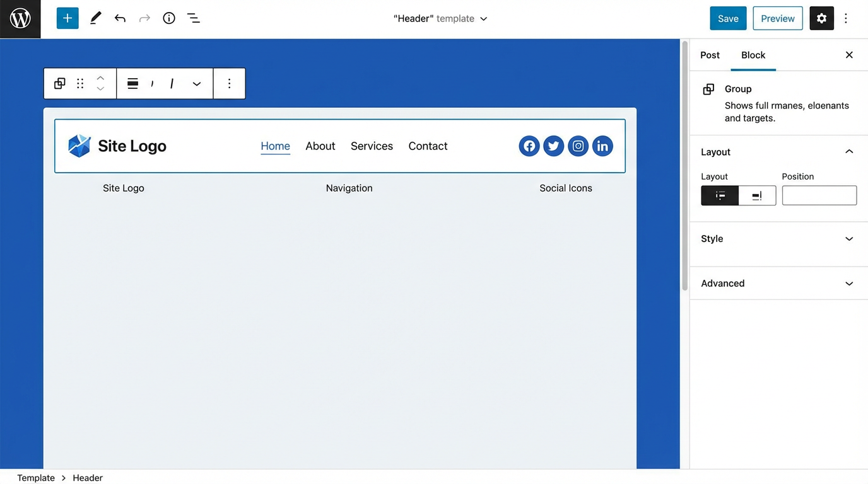Click the details information icon
Viewport: 868px width, 484px height.
tap(168, 18)
